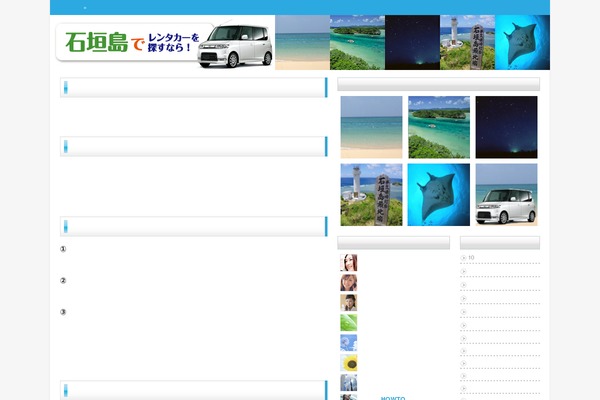Viewport: 600px width, 400px height.
Task: Click the green leaf thumbnail icon
Action: 349,323
